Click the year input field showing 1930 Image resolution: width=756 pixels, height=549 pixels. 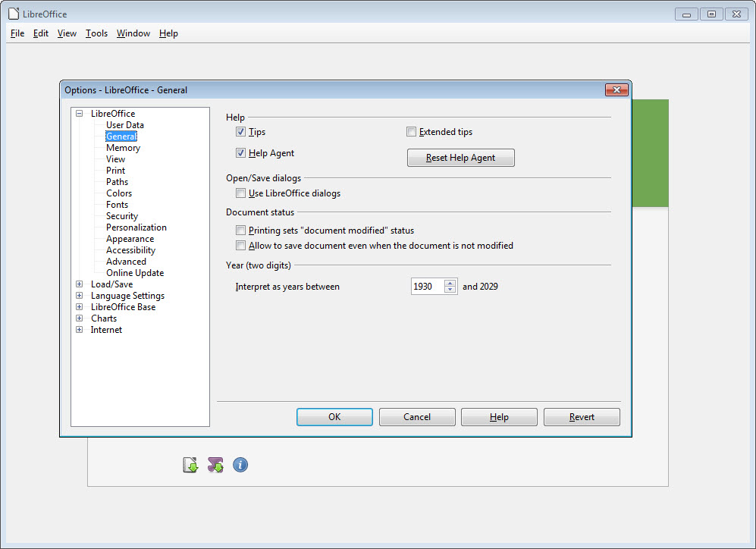tap(428, 287)
